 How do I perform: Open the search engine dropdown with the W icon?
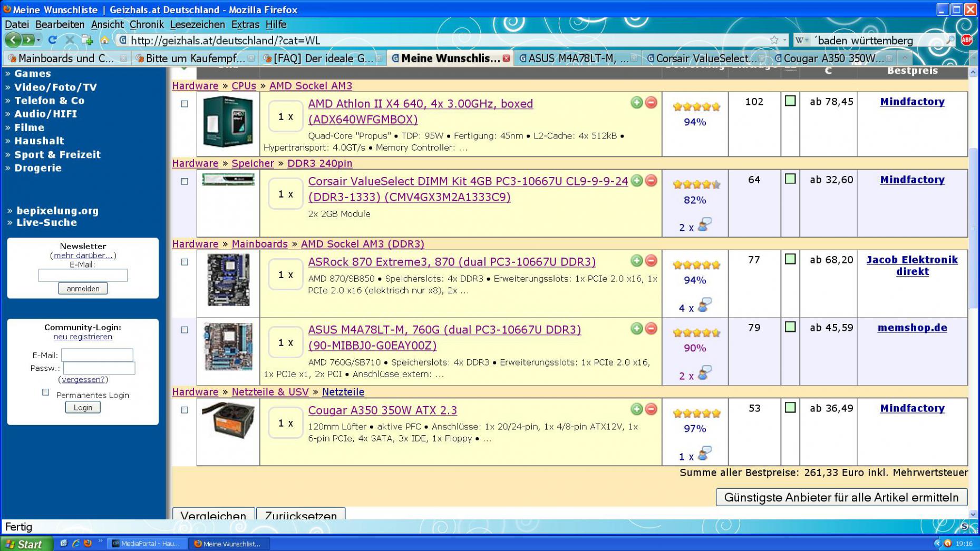tap(802, 40)
